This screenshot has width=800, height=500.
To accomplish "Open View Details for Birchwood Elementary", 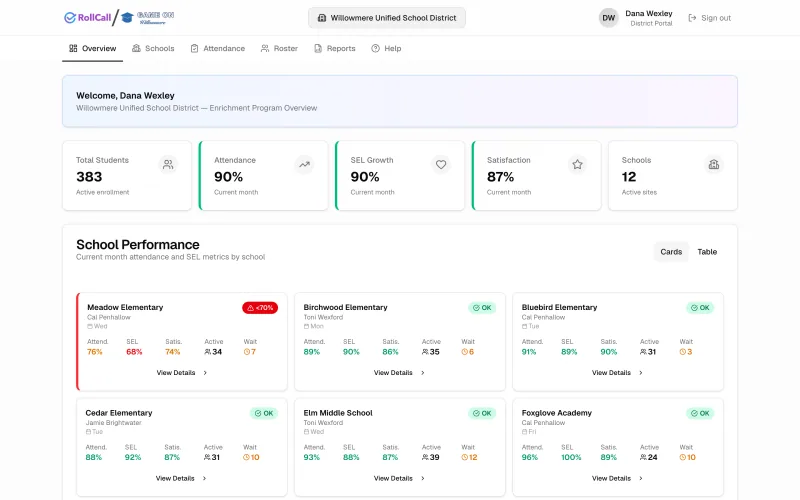I will (399, 373).
